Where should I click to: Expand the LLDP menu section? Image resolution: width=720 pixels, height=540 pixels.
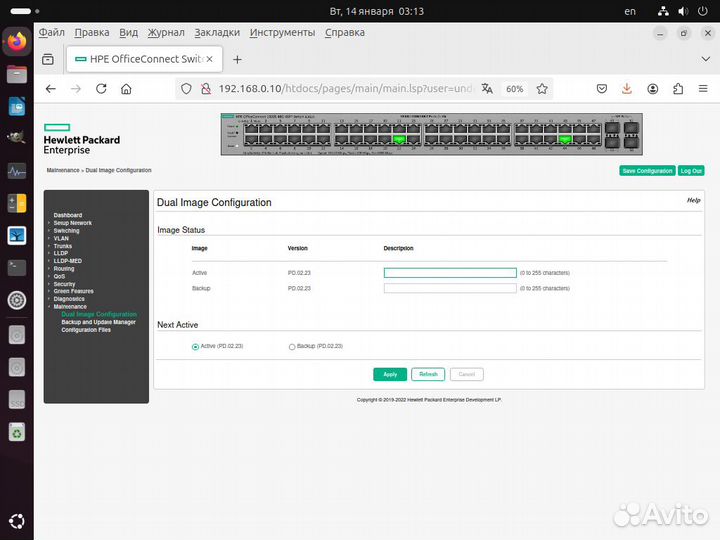pos(61,253)
